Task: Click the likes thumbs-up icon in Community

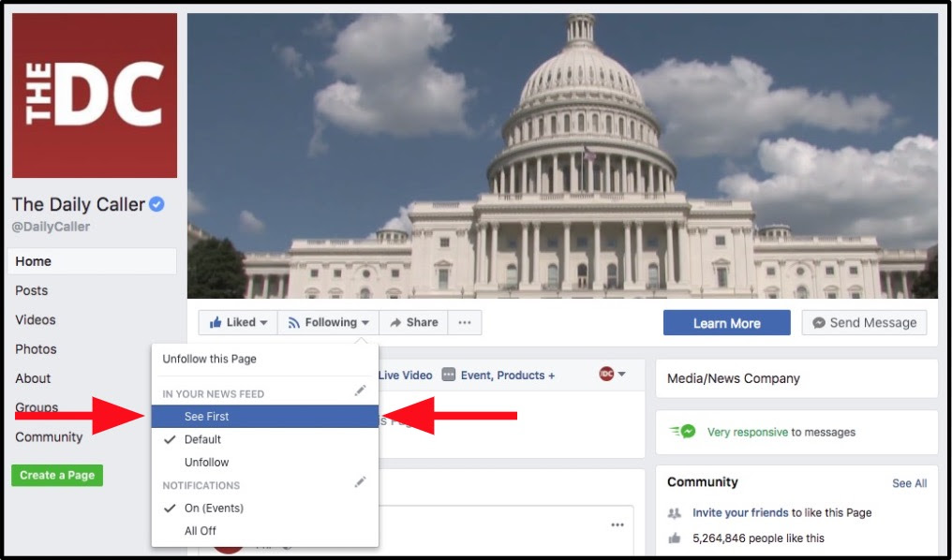Action: (675, 538)
